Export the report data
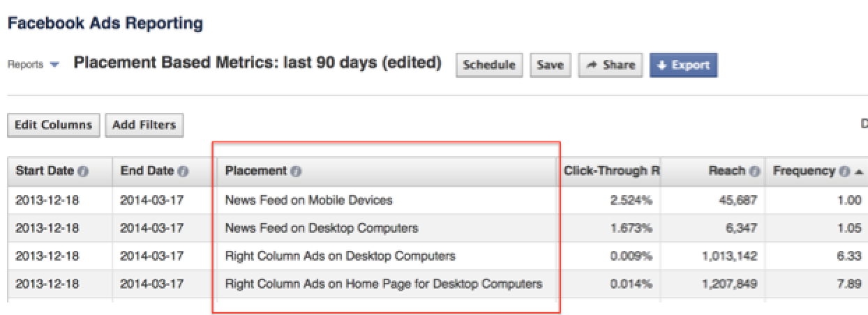The width and height of the screenshot is (868, 315). point(683,65)
